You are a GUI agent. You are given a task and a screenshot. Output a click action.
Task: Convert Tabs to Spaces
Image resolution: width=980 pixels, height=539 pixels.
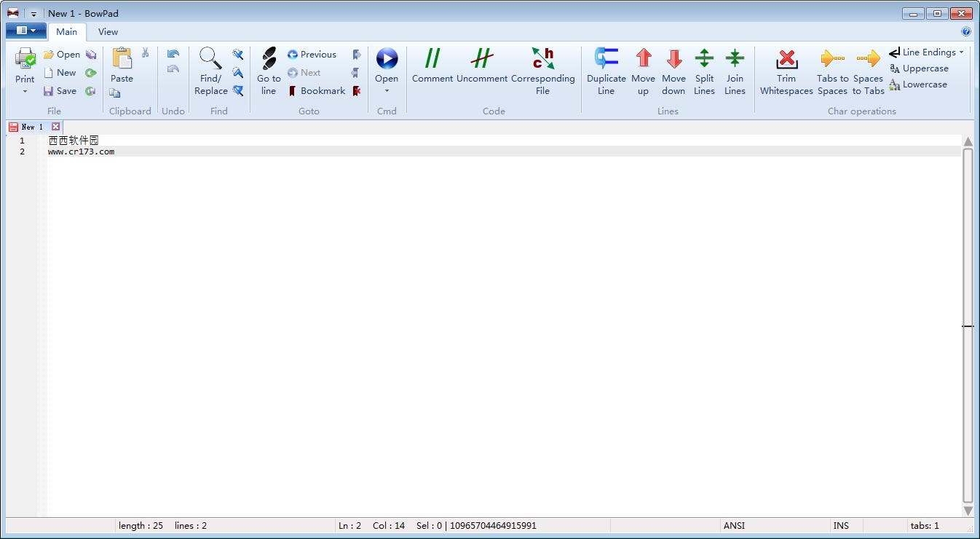coord(832,59)
